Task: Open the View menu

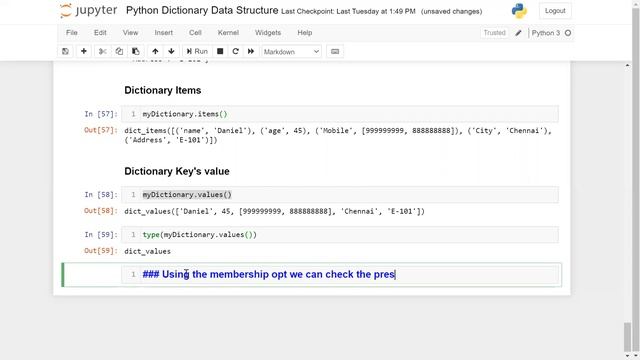Action: tap(131, 33)
